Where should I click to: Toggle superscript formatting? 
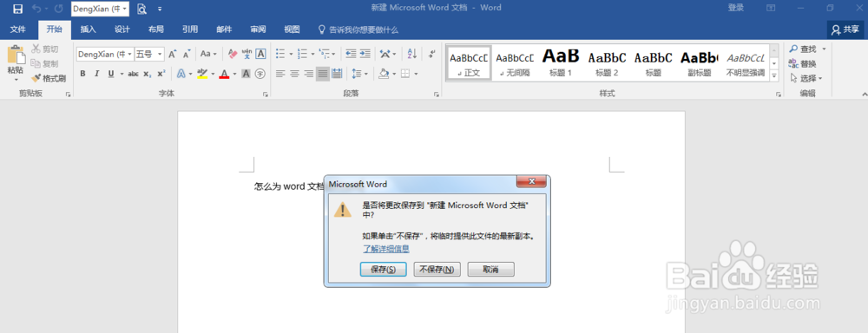click(x=161, y=74)
